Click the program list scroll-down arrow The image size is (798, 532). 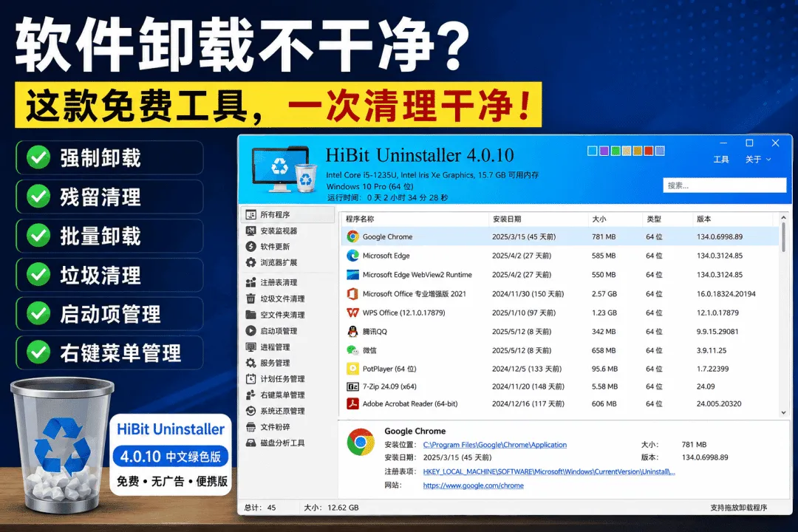point(783,412)
